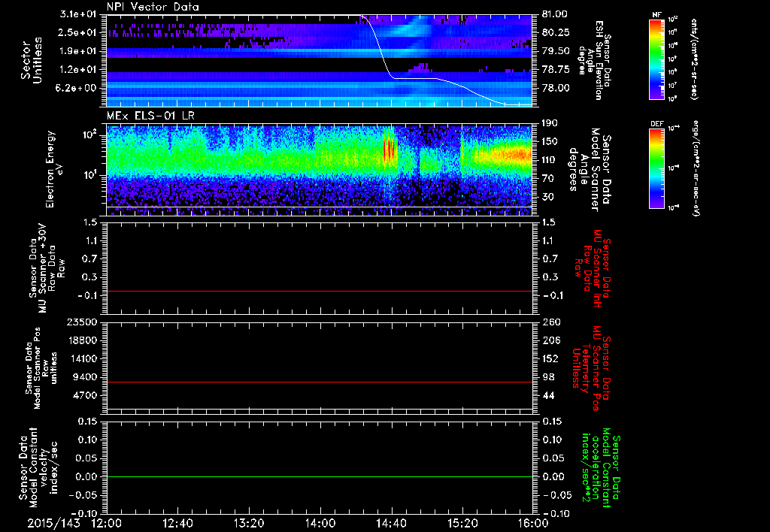Image resolution: width=770 pixels, height=532 pixels.
Task: Click the 12:40 time axis label
Action: click(x=177, y=524)
